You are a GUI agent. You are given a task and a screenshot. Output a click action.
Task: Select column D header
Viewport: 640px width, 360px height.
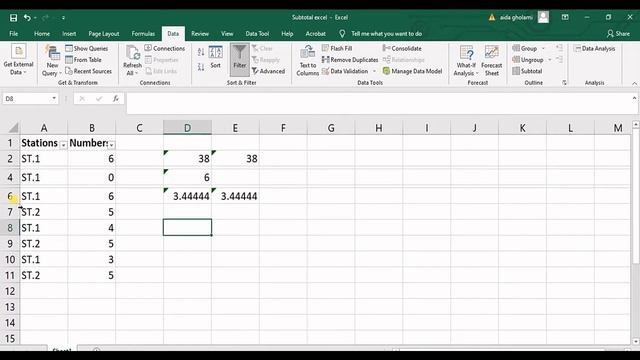187,128
